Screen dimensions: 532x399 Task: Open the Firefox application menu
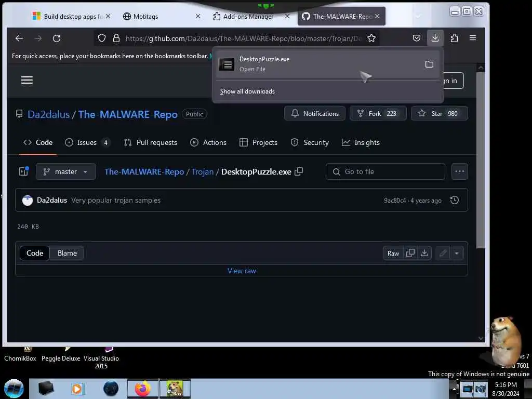click(x=473, y=38)
